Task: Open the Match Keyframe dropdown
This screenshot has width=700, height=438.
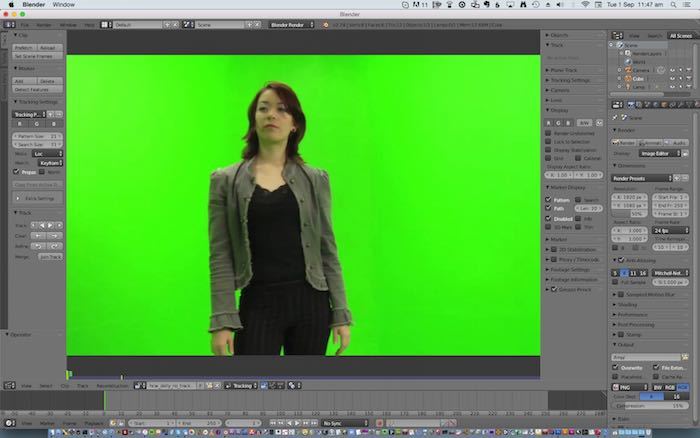Action: [x=50, y=163]
